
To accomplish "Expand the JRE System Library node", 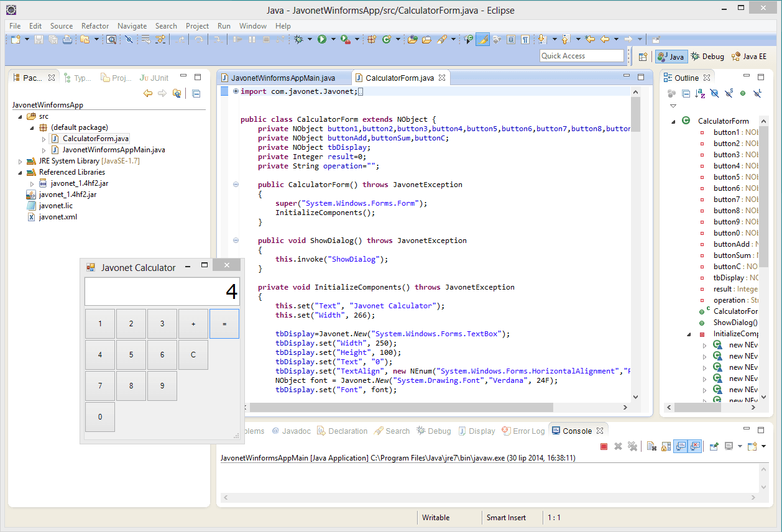I will point(21,161).
